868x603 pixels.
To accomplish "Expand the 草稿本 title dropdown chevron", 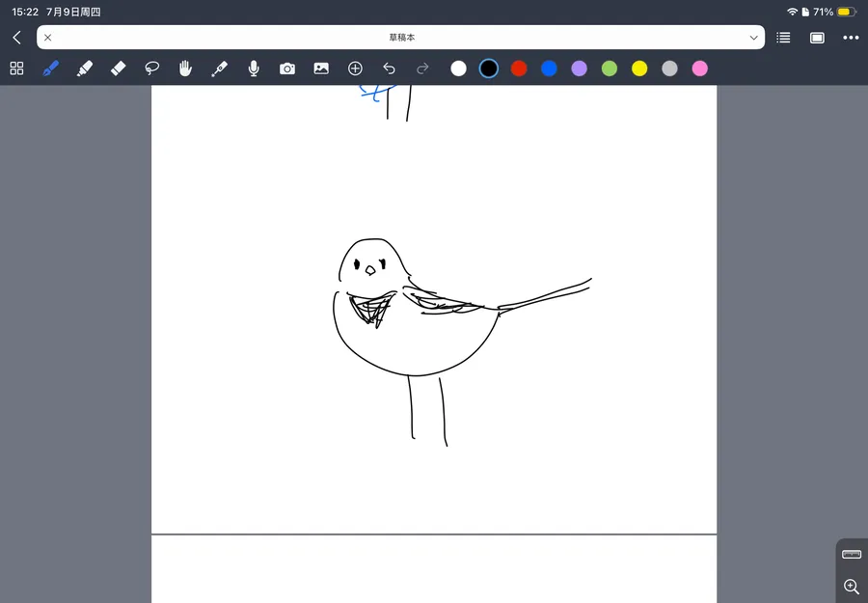I will pyautogui.click(x=753, y=38).
